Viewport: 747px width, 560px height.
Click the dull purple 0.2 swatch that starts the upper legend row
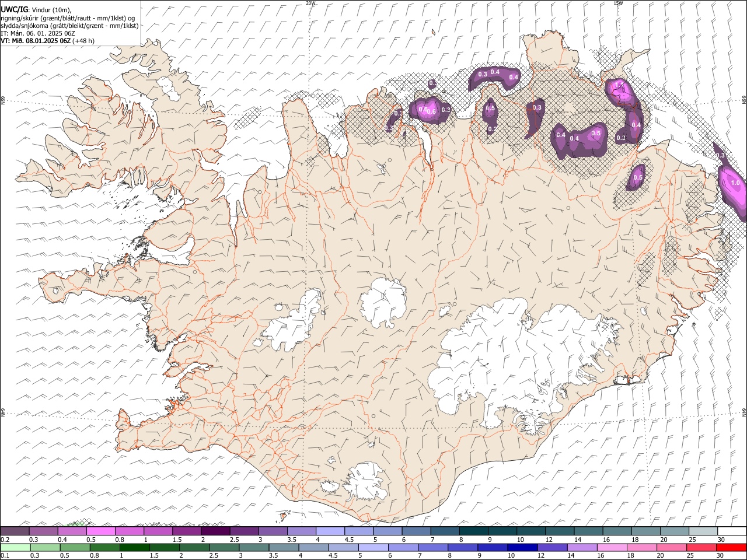15,531
